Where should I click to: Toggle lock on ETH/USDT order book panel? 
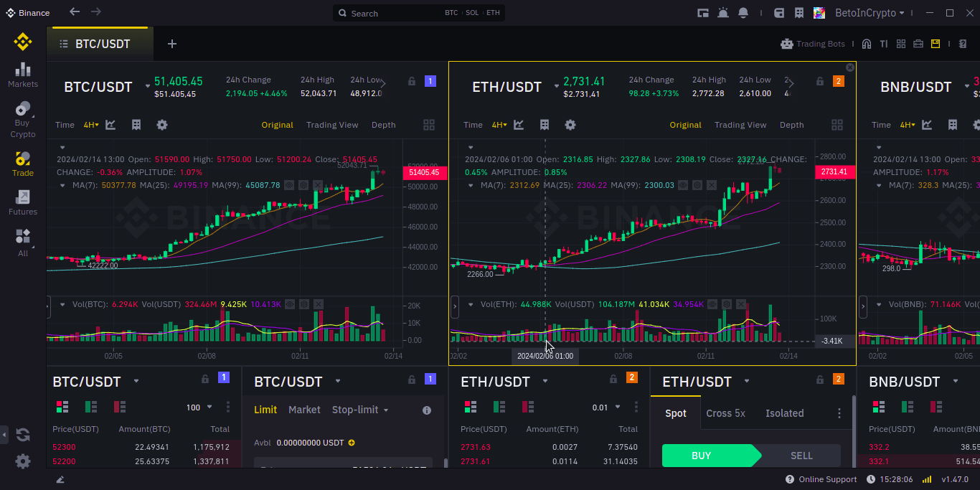[x=613, y=379]
